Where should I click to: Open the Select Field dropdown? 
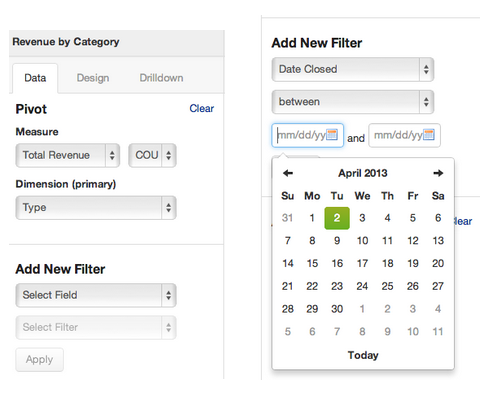96,295
